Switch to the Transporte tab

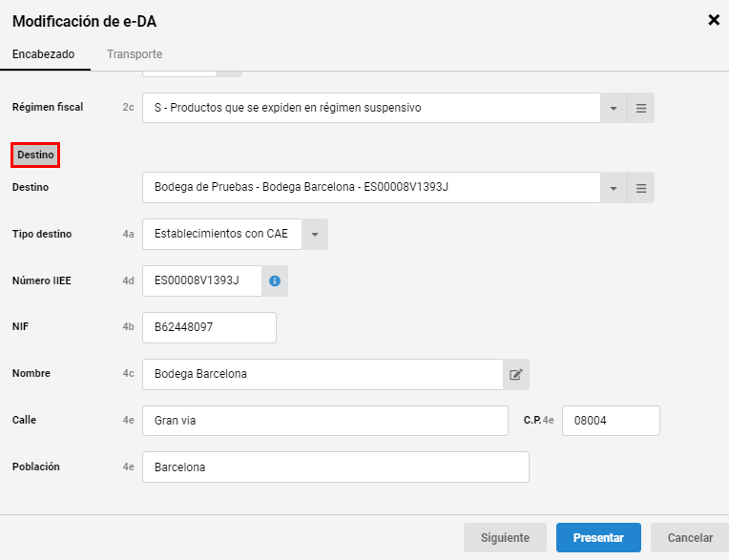(x=135, y=54)
